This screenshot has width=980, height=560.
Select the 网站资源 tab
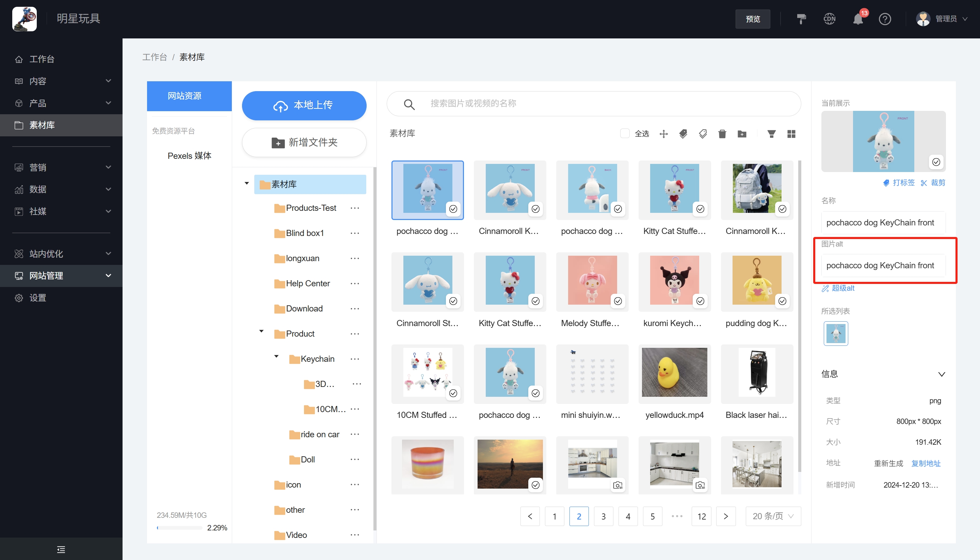189,96
